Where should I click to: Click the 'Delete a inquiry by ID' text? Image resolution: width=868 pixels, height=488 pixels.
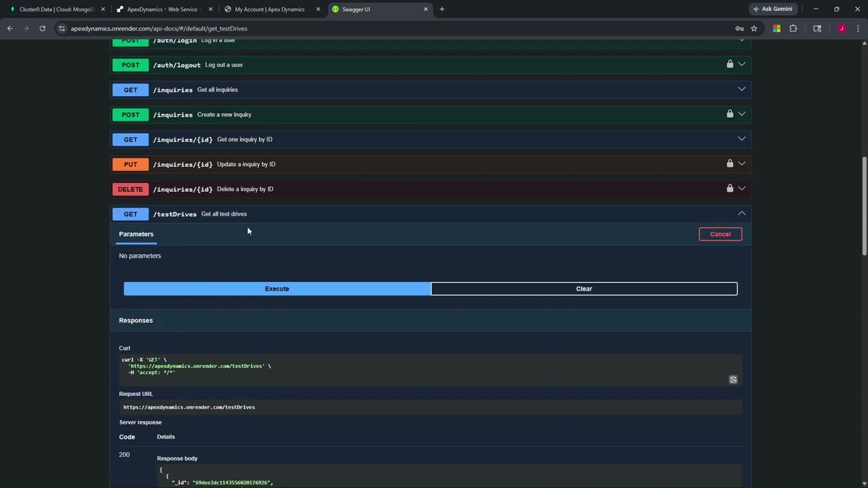tap(245, 189)
